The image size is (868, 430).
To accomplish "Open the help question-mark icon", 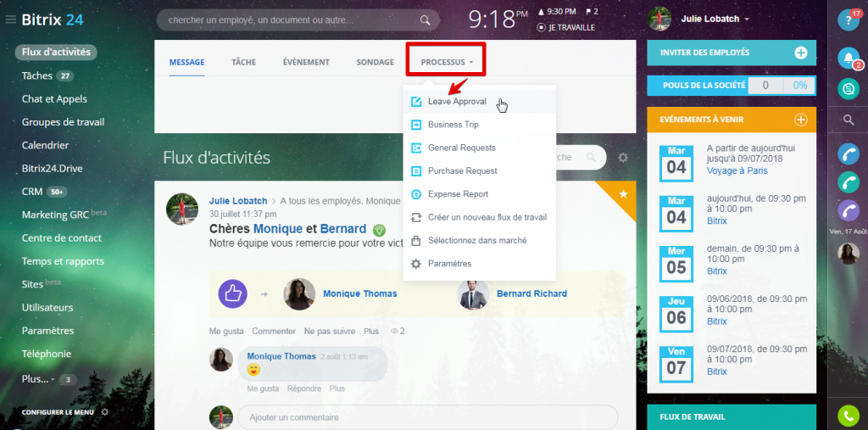I will pos(848,20).
